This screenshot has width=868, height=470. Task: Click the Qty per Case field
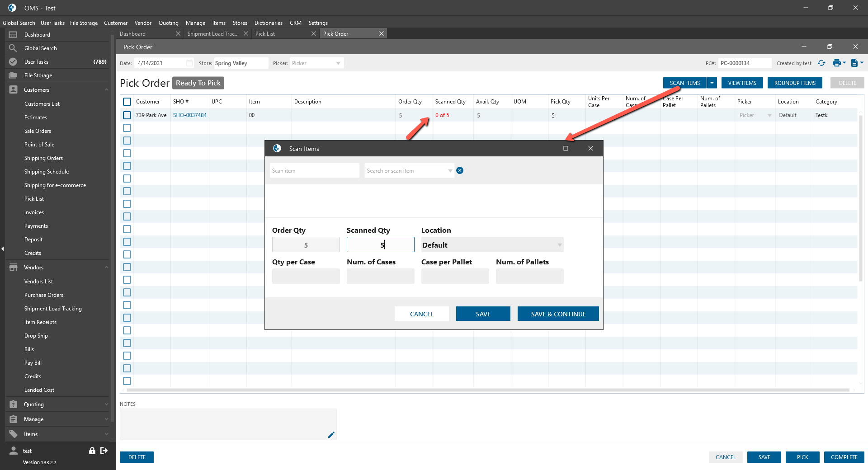coord(306,276)
